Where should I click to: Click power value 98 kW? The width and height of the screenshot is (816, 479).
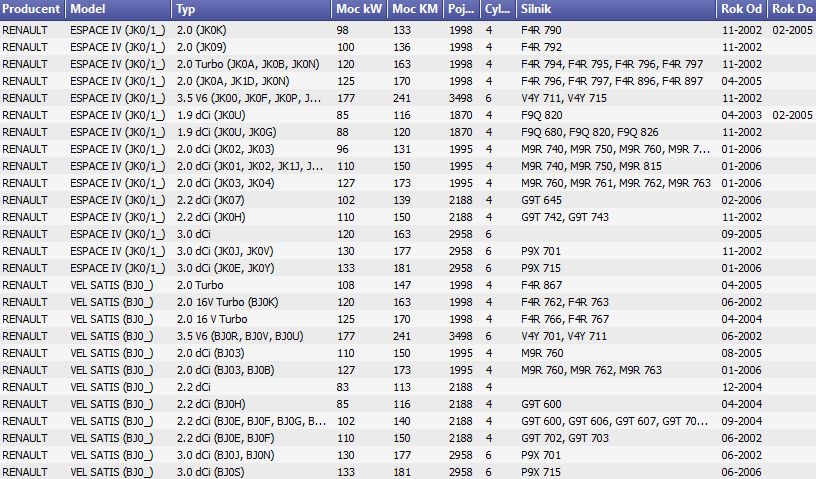[x=342, y=30]
